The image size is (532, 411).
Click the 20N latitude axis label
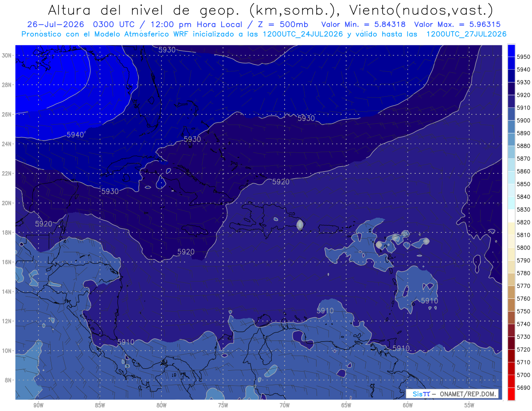tap(7, 203)
